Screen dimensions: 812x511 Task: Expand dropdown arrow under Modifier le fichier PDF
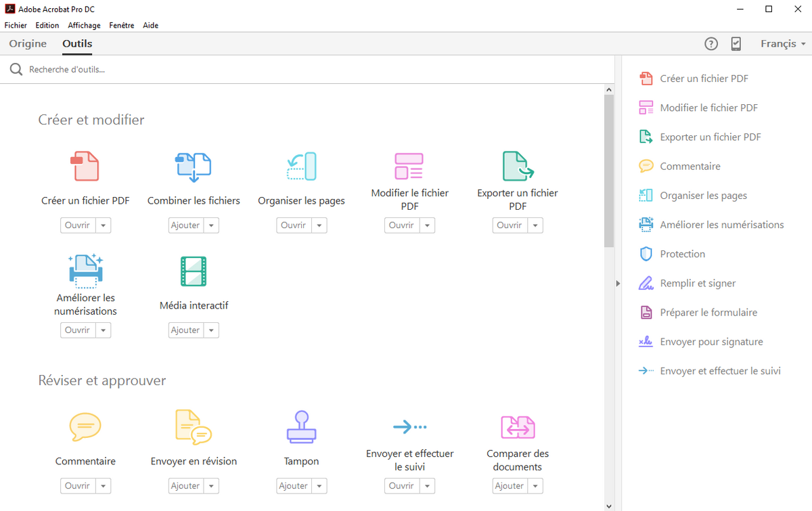pyautogui.click(x=427, y=225)
